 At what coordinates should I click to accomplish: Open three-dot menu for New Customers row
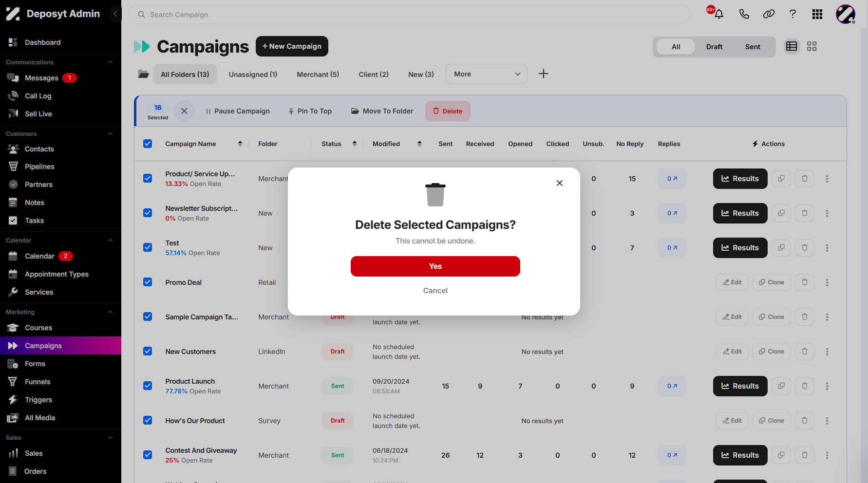click(x=827, y=352)
